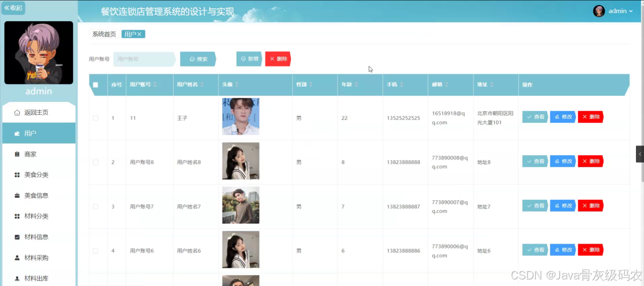The height and width of the screenshot is (286, 644).
Task: Click the icon beside 商家
Action: click(x=17, y=154)
